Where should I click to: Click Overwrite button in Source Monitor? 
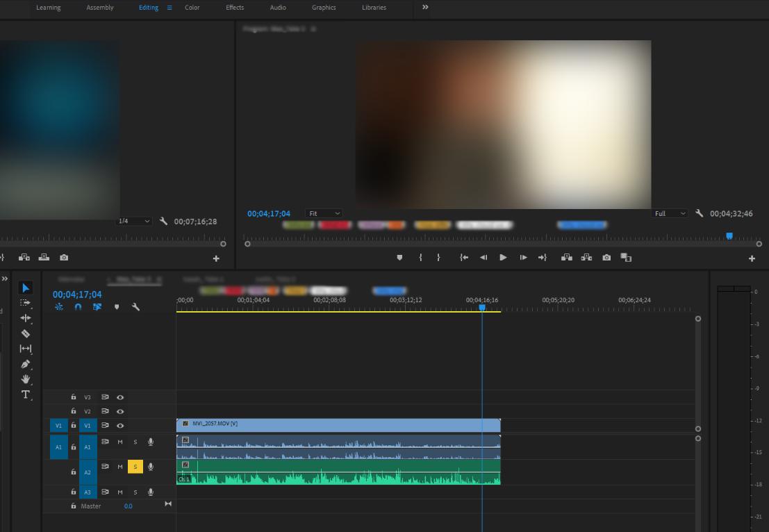[44, 258]
